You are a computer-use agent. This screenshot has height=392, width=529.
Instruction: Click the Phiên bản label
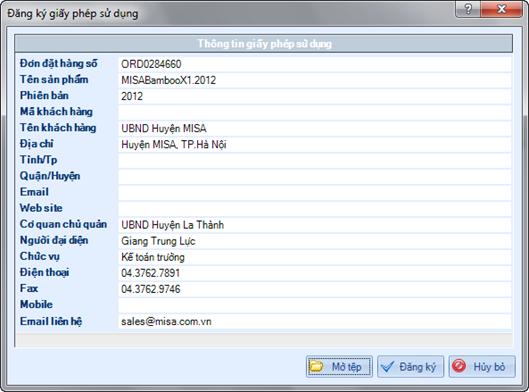[x=44, y=95]
